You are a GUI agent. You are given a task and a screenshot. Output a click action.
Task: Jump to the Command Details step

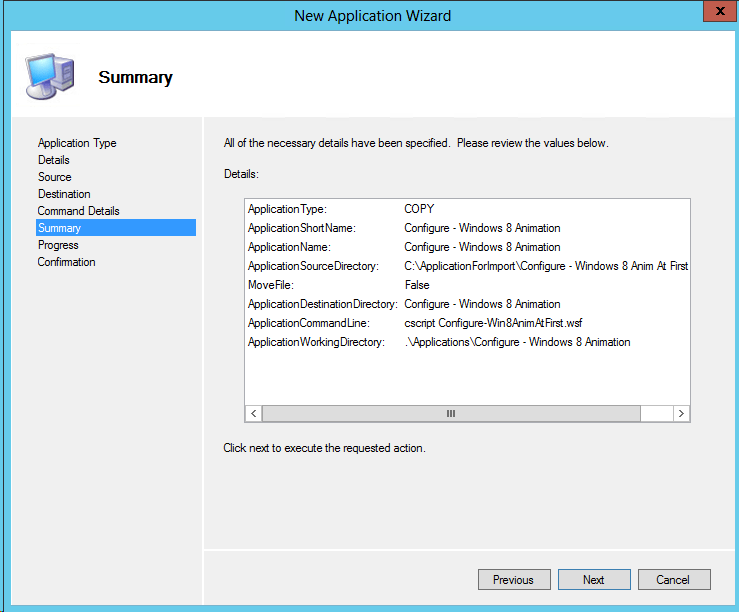tap(78, 211)
